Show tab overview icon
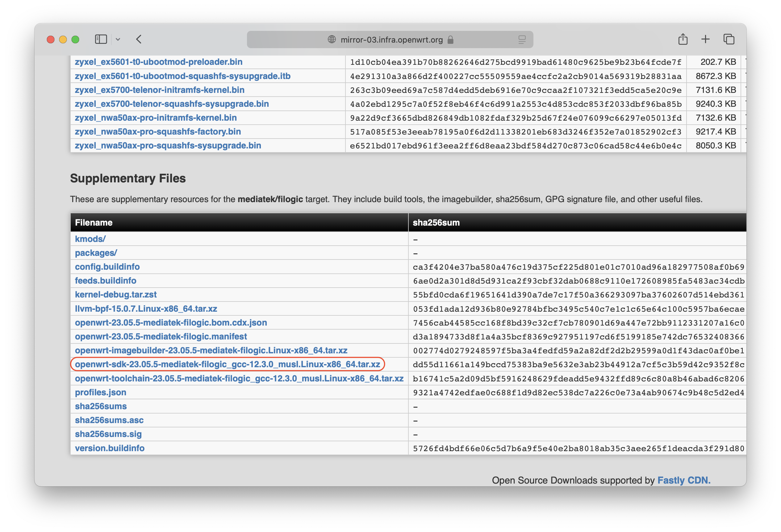Viewport: 781px width, 532px height. [729, 39]
